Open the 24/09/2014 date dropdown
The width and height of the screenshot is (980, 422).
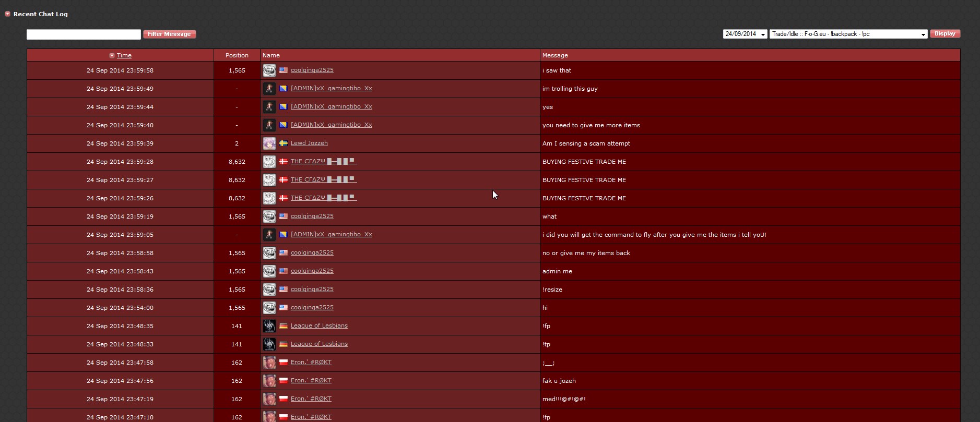745,34
